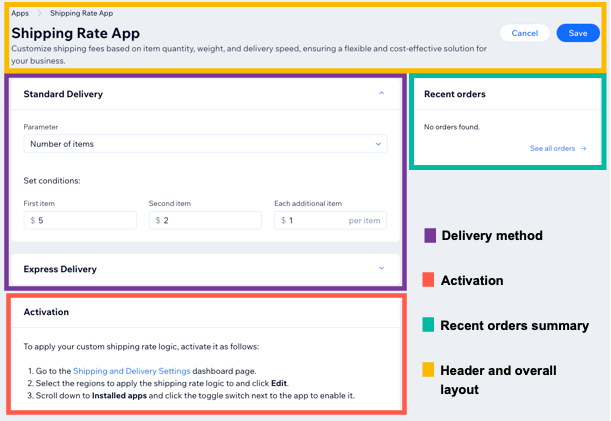611x421 pixels.
Task: Click the arrow icon beside See all orders
Action: (x=583, y=149)
